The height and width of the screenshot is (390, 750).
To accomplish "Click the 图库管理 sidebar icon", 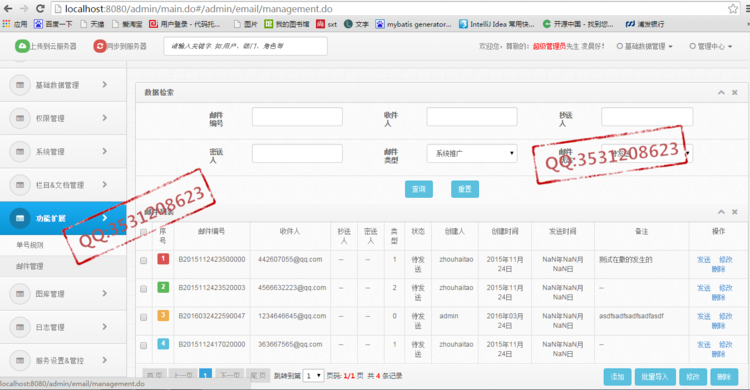I will (x=20, y=294).
